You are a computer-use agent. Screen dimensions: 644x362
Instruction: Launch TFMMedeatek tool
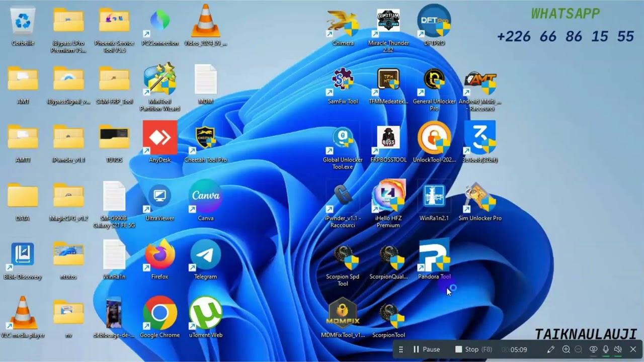(388, 80)
